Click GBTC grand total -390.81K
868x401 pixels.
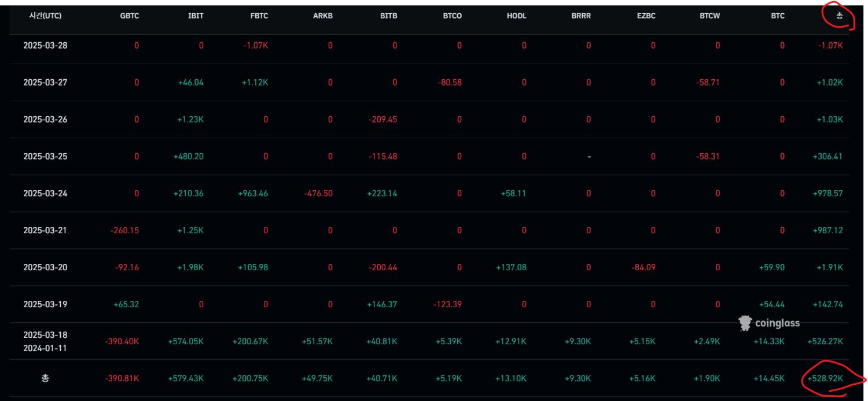122,379
